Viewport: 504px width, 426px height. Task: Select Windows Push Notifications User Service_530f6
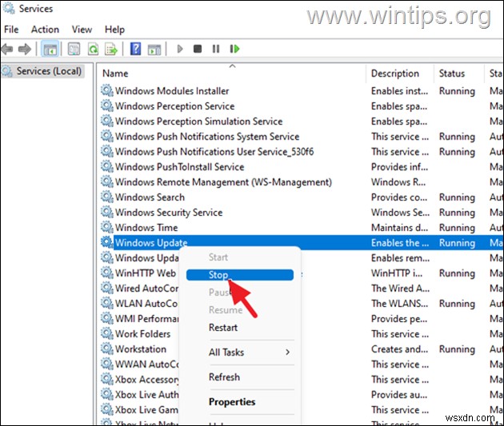[214, 152]
